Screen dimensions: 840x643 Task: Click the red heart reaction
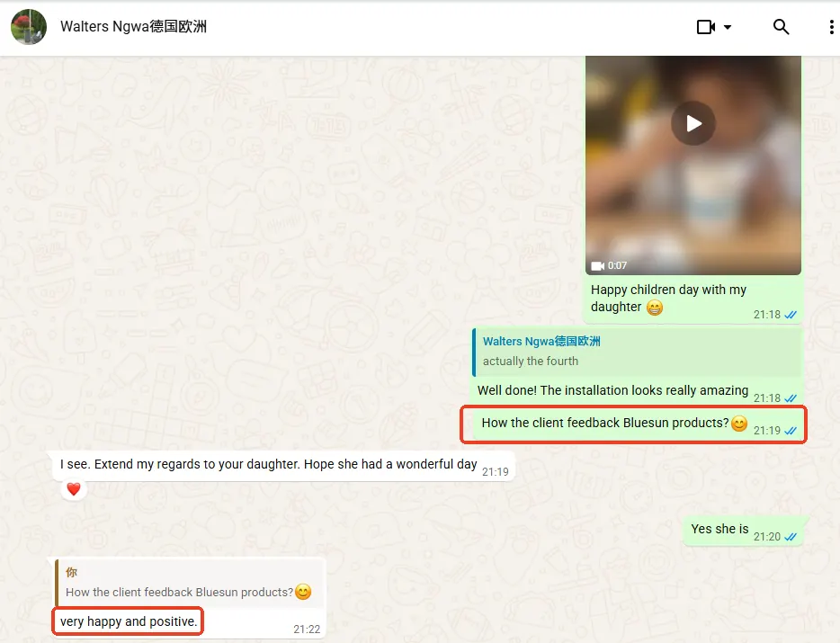click(74, 488)
